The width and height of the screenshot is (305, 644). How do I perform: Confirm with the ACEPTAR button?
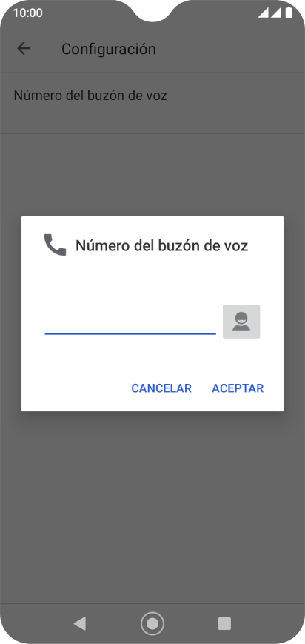238,388
